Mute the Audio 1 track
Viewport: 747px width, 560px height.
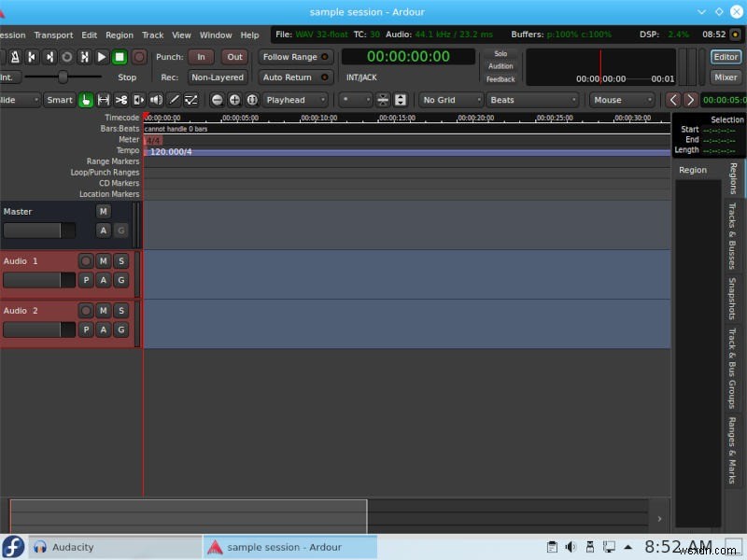tap(104, 261)
